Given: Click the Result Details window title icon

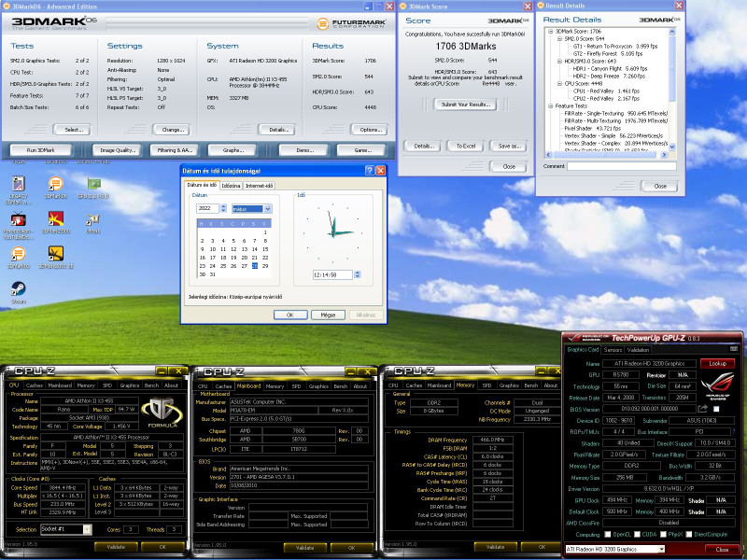Looking at the screenshot, I should pos(541,6).
